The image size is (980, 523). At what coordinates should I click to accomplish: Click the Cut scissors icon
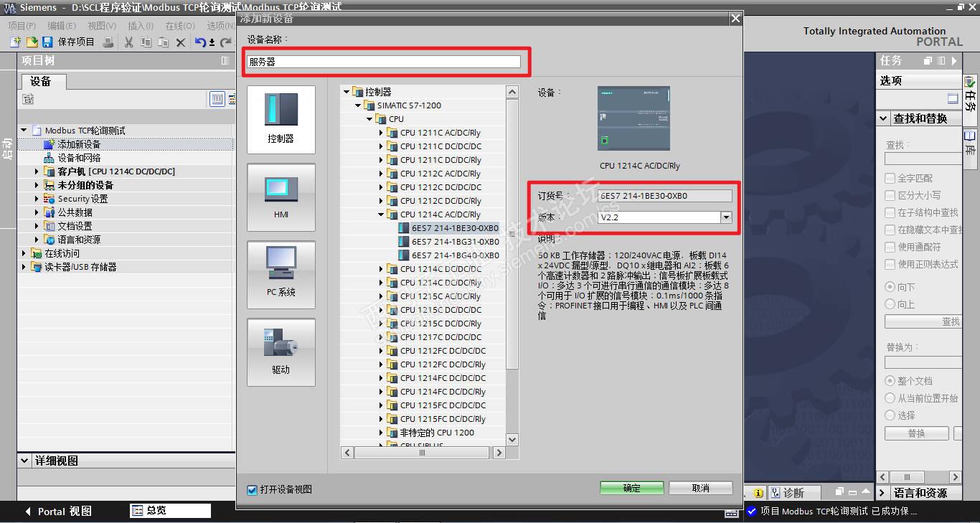point(129,42)
